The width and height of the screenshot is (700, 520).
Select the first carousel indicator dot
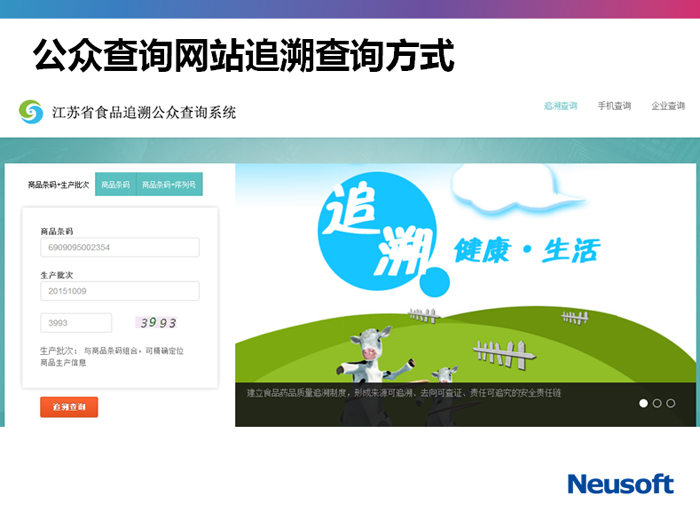(643, 403)
